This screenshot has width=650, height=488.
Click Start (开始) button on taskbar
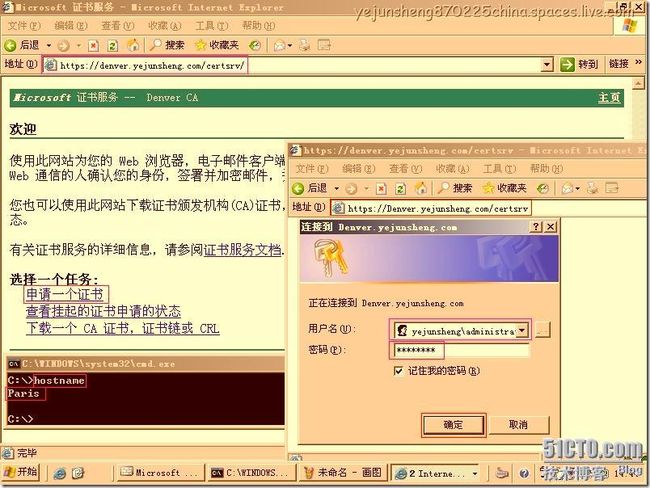(x=21, y=472)
